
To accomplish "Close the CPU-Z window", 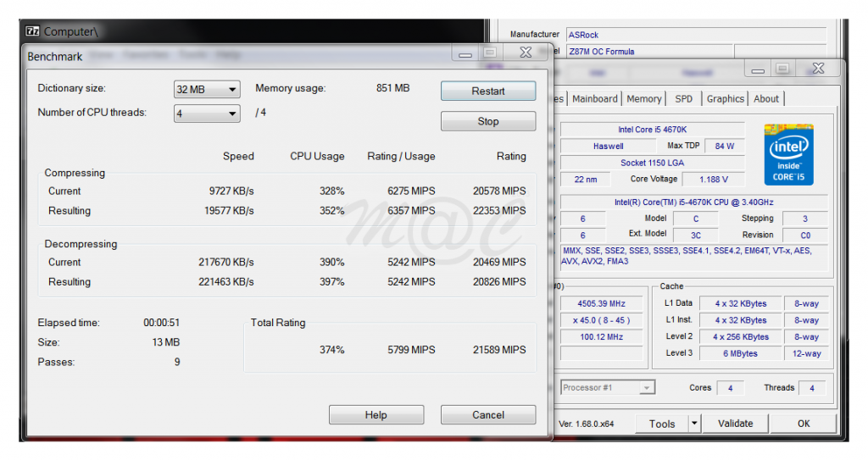I will click(817, 69).
